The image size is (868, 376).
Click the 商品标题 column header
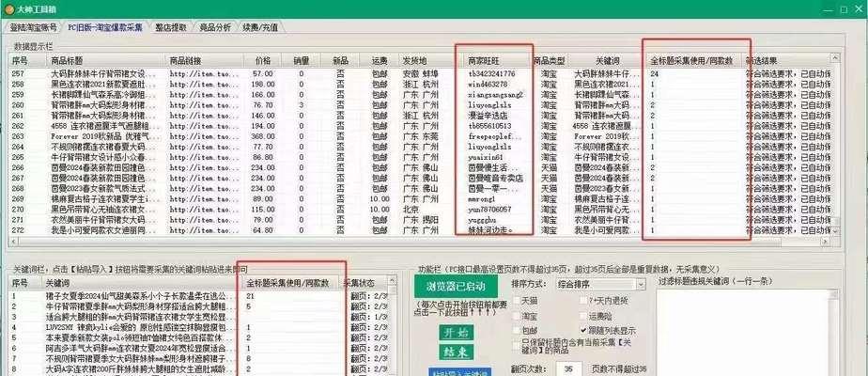click(x=106, y=60)
